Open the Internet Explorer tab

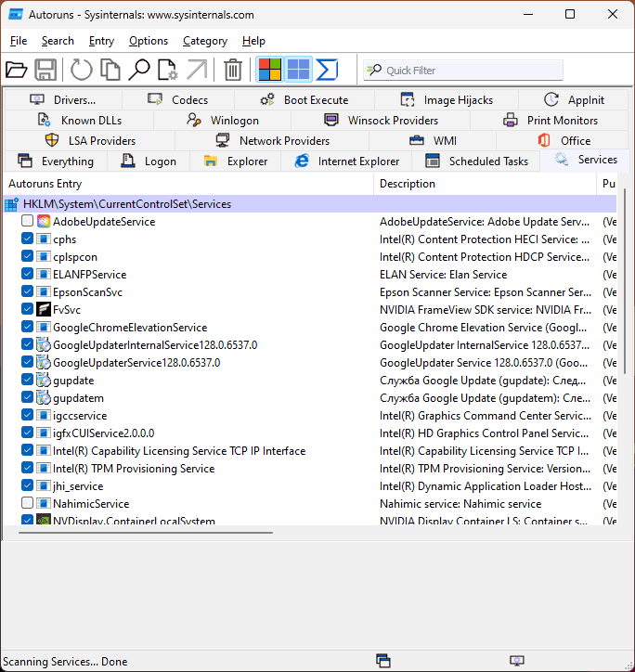346,162
